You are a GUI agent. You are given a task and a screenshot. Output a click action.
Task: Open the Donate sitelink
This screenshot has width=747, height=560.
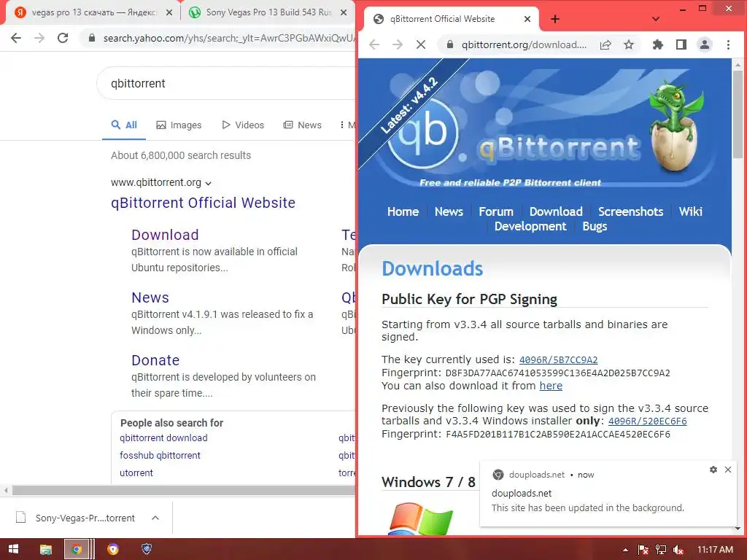[x=155, y=360]
